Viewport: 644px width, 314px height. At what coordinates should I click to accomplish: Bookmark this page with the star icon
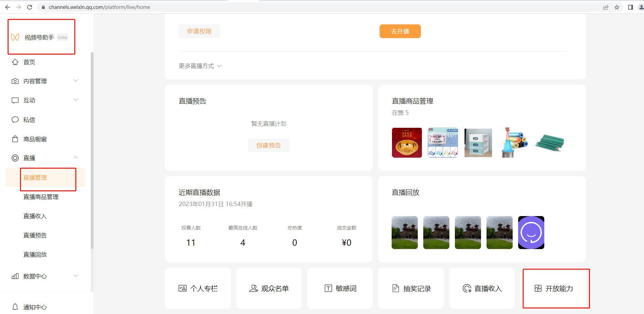617,7
